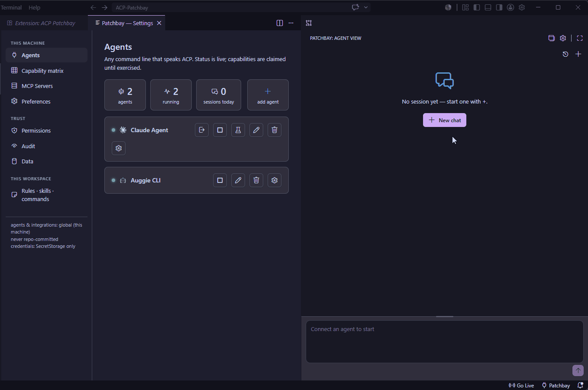Toggle primary side bar
This screenshot has height=390, width=588.
(x=477, y=7)
